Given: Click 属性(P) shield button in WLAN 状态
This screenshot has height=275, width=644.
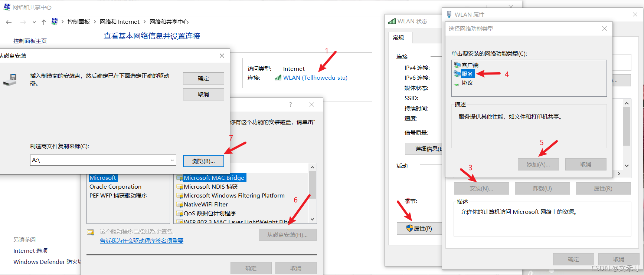Looking at the screenshot, I should click(419, 229).
